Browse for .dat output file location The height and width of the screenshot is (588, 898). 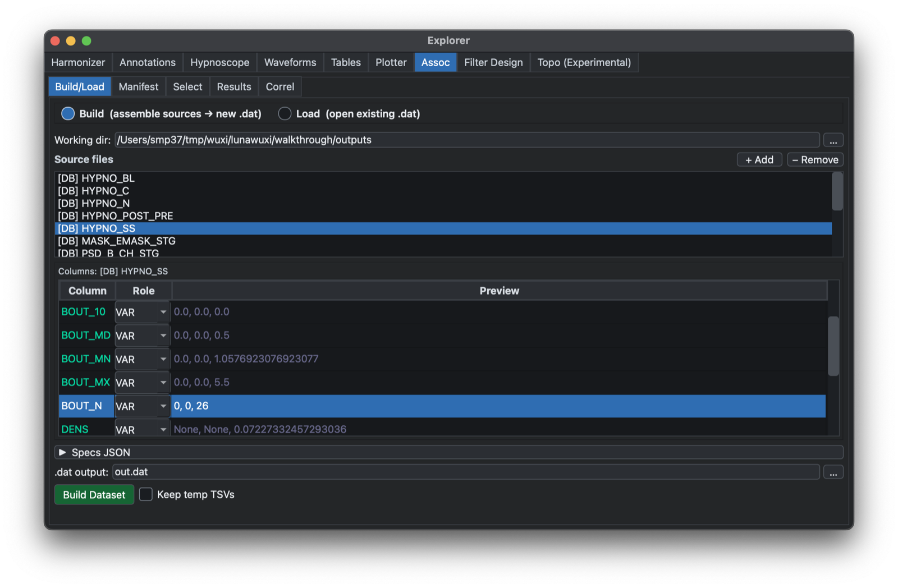click(833, 472)
